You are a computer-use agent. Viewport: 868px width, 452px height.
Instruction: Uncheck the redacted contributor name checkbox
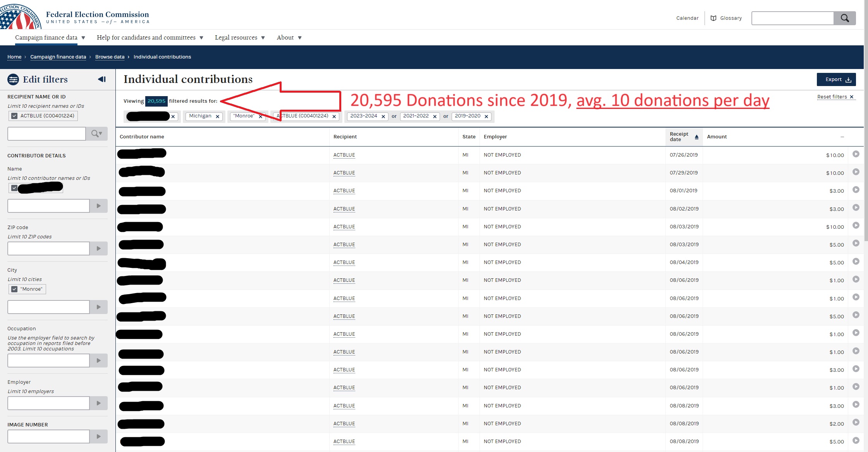14,188
